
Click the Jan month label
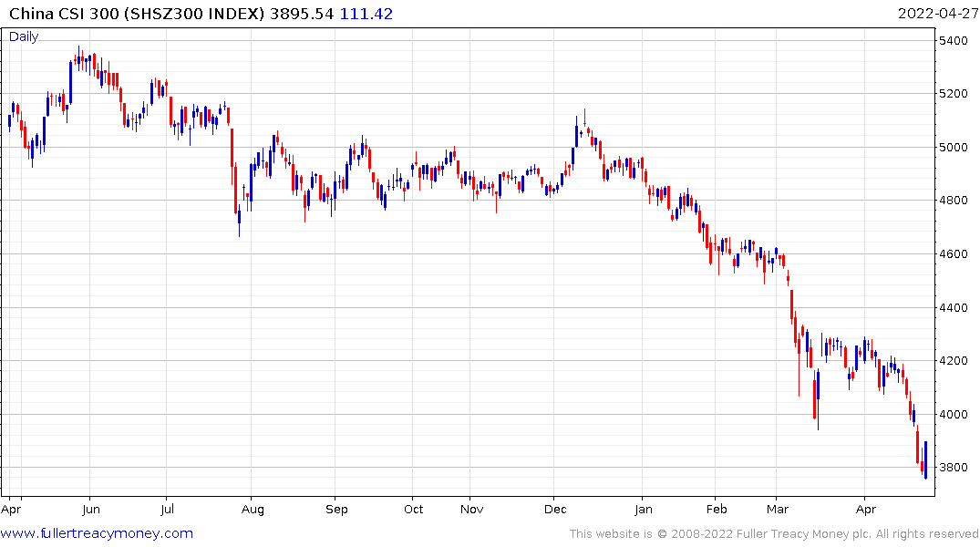click(643, 510)
